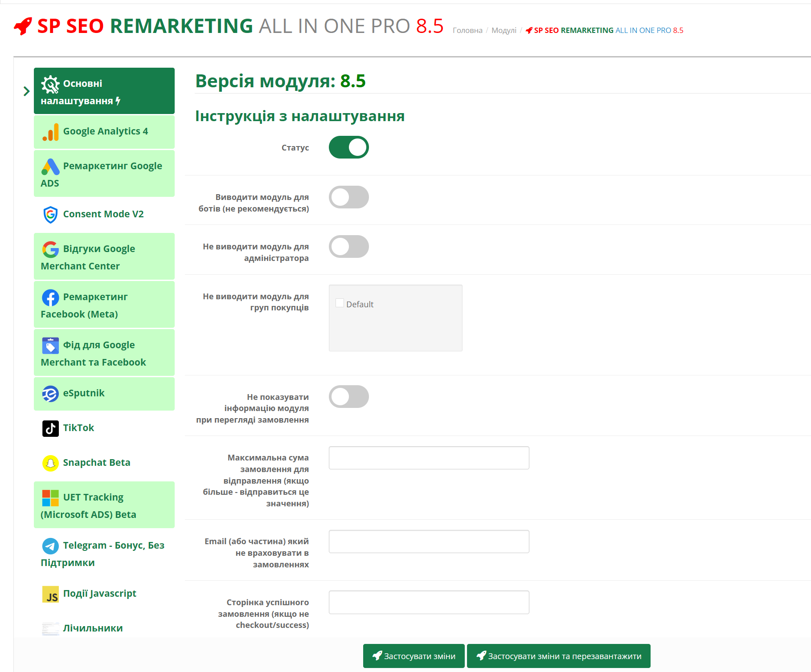This screenshot has height=672, width=811.
Task: Click the gear icon on the Основні налаштування tab
Action: tap(50, 84)
